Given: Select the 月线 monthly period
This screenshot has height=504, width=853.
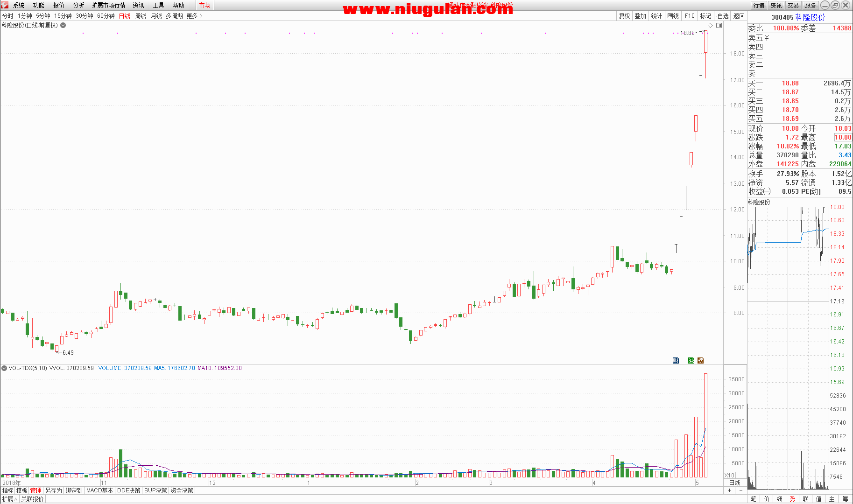Looking at the screenshot, I should point(156,16).
